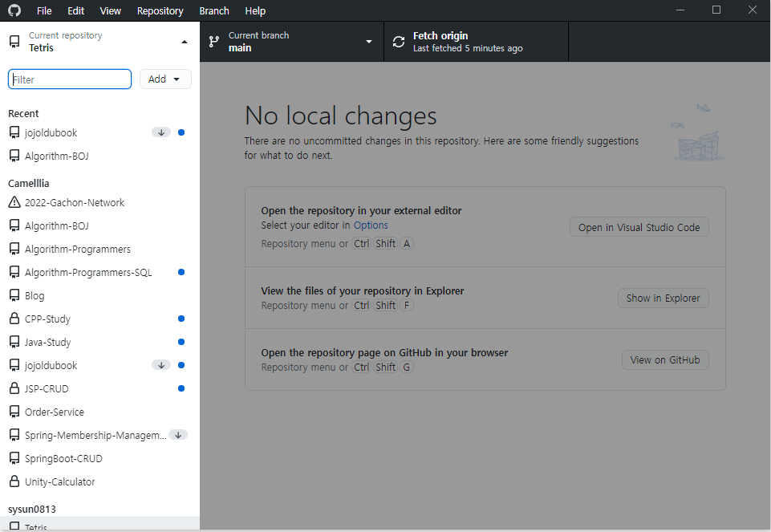This screenshot has height=532, width=771.
Task: Click the pull arrow badge on Spring-Membership-Management
Action: pos(178,435)
